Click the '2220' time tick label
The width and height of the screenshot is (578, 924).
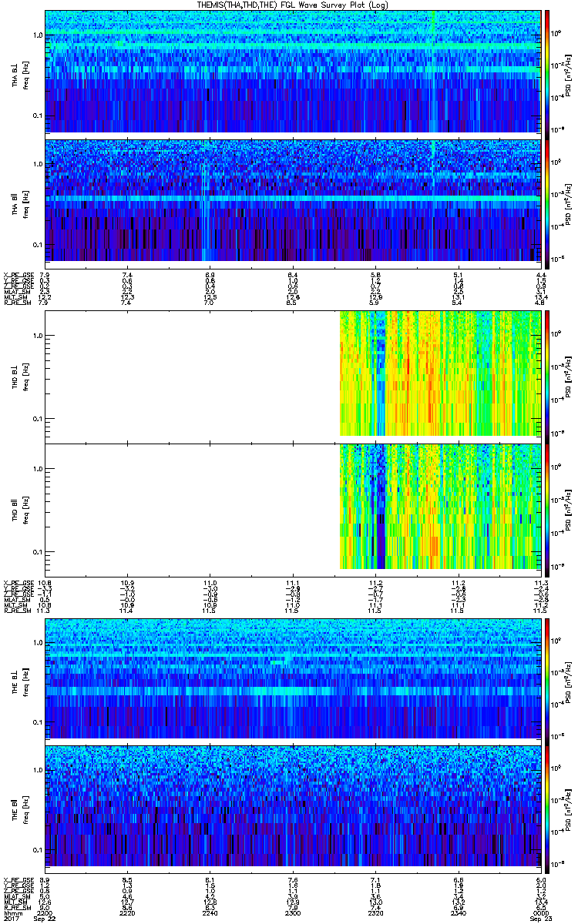pos(127,912)
